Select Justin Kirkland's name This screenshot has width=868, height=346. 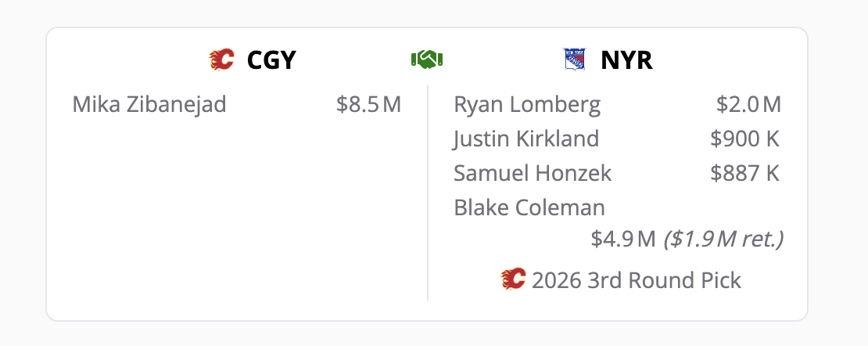click(526, 139)
